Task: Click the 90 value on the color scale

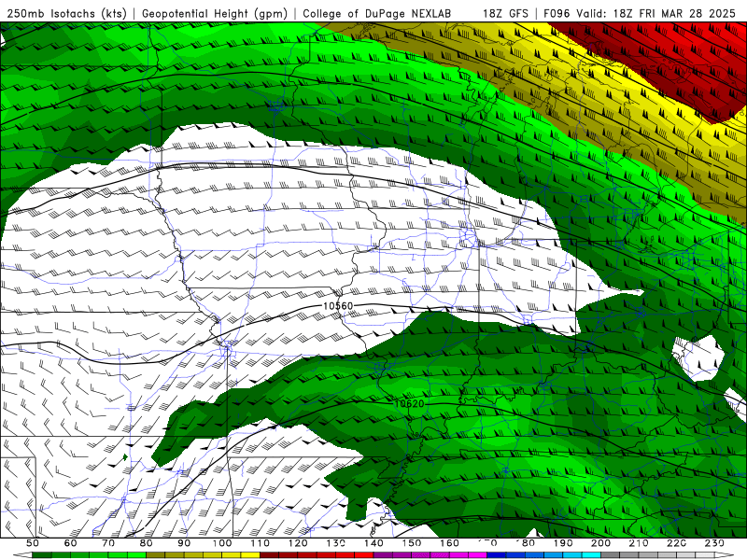Action: pos(184,543)
